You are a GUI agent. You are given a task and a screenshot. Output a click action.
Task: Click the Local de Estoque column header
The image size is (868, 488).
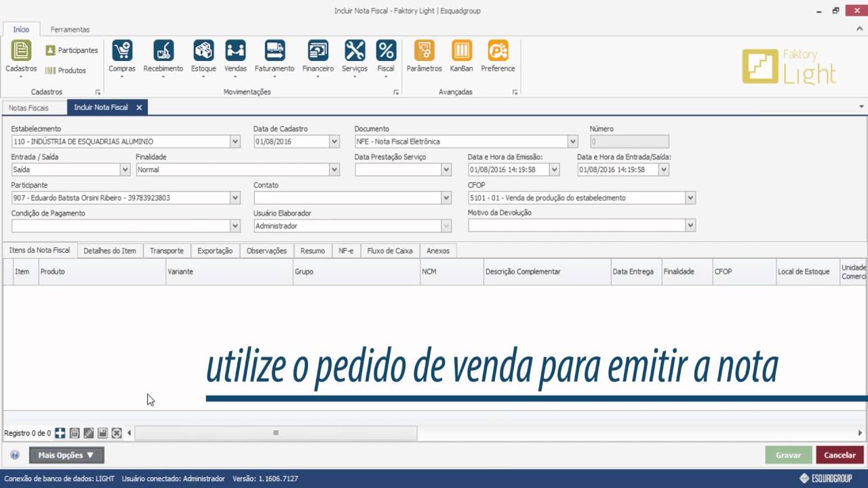[807, 272]
